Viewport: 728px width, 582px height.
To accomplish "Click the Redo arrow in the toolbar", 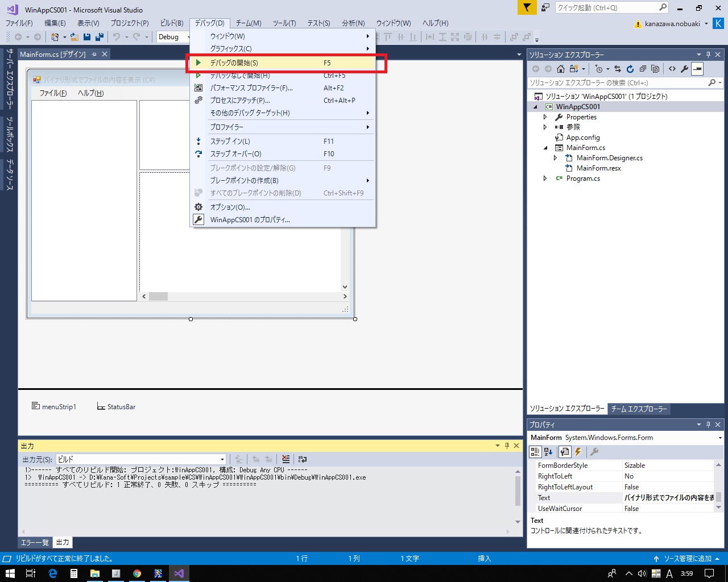I will point(136,37).
